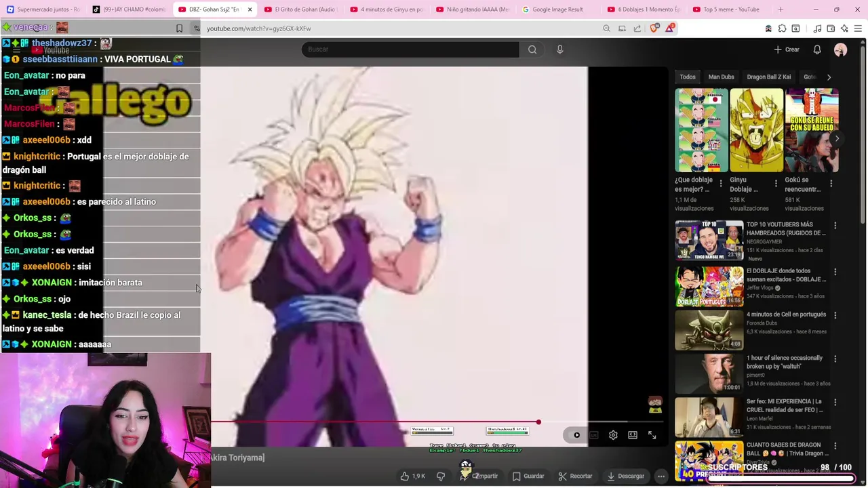Open options for Ser feo: MI EXPERIENCIA video
Image resolution: width=868 pixels, height=488 pixels.
click(x=835, y=402)
